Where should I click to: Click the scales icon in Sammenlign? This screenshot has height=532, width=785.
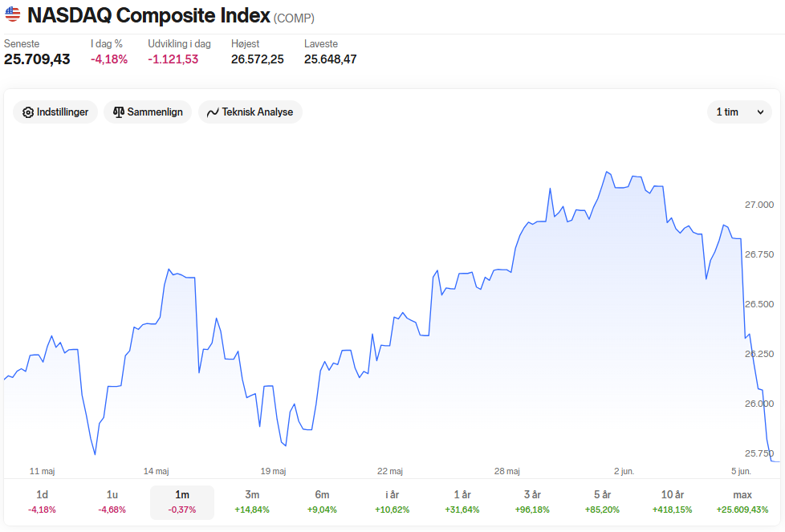119,112
